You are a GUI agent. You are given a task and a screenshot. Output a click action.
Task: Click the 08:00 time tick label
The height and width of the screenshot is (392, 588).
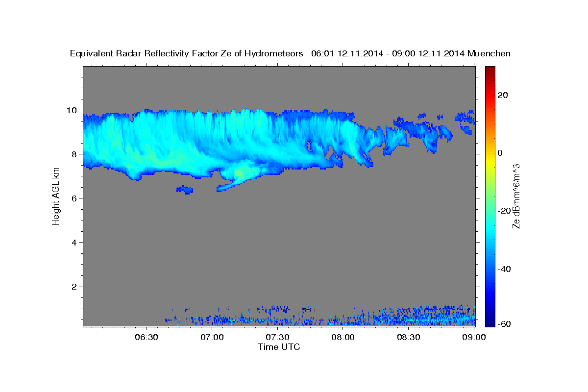(343, 337)
